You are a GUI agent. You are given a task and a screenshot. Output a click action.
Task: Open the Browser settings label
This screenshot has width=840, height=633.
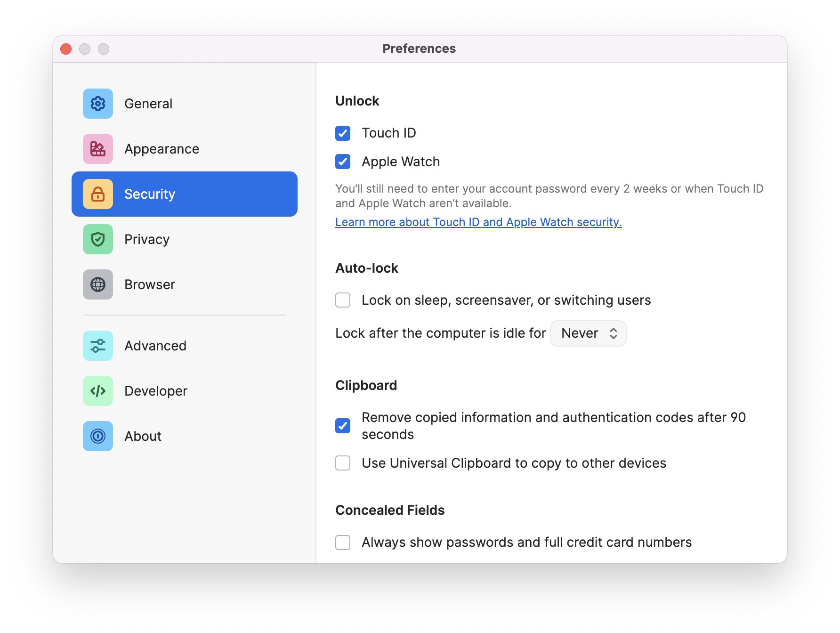150,284
